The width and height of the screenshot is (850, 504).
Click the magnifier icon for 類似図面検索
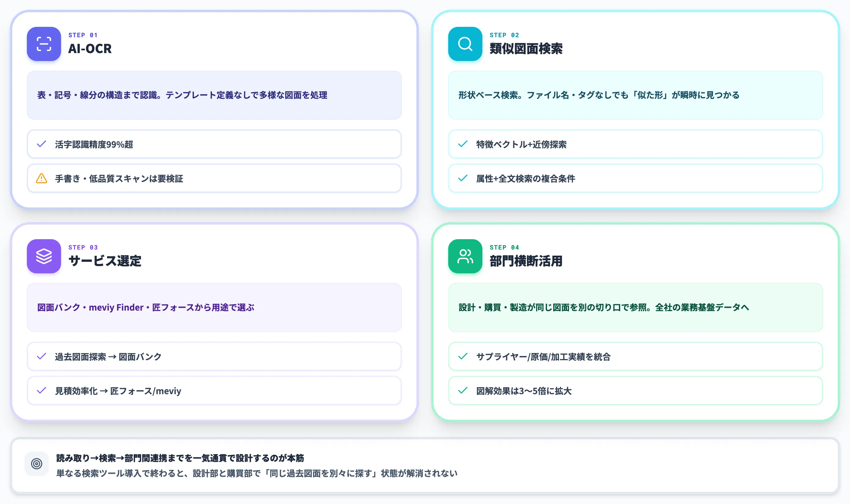[465, 44]
